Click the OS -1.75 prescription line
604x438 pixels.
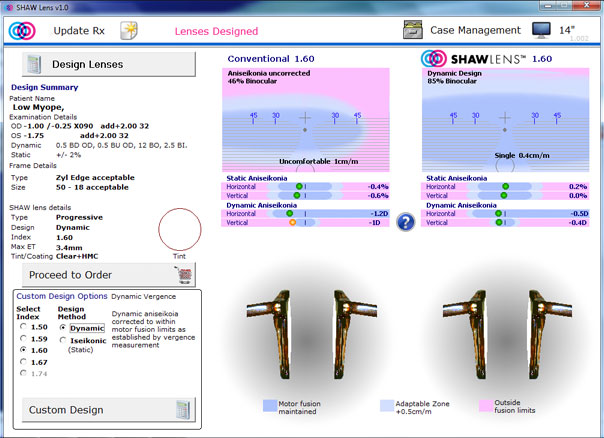point(70,136)
